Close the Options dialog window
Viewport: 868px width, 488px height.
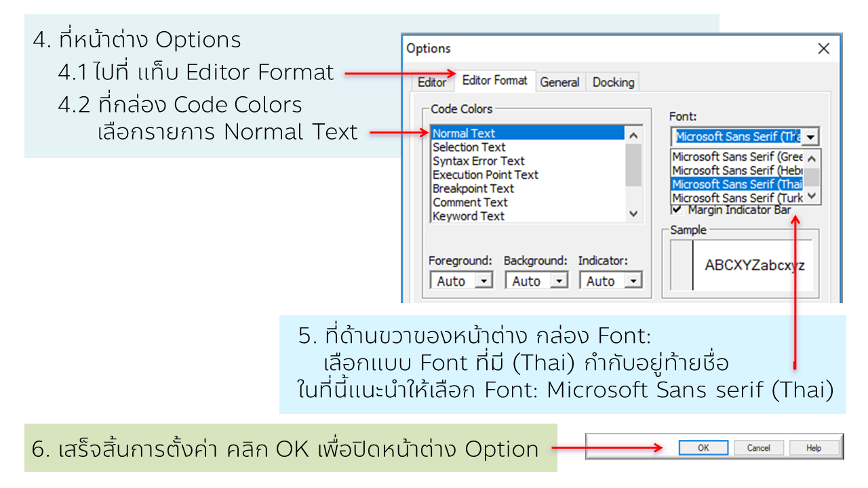coord(823,49)
